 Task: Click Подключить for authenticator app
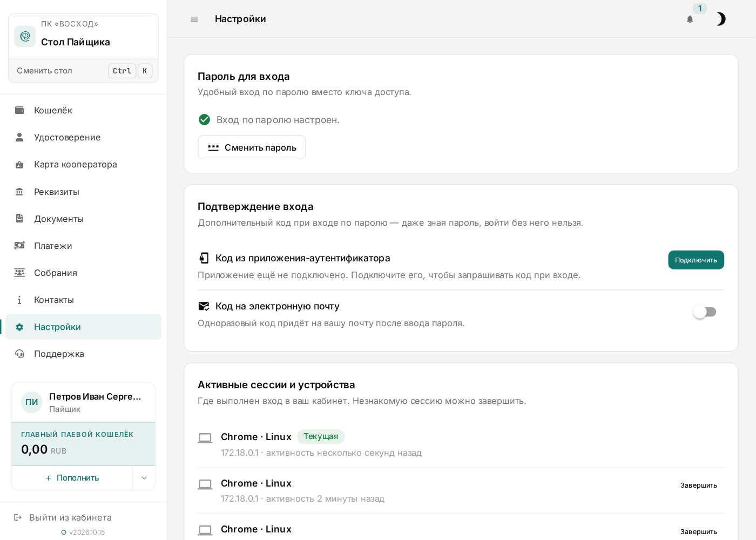(x=696, y=260)
